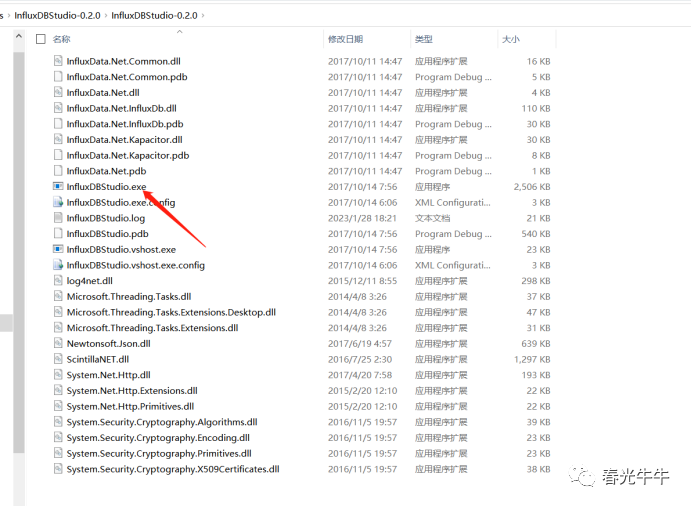Sort files by the 类型 column header
692x507 pixels.
pyautogui.click(x=424, y=39)
